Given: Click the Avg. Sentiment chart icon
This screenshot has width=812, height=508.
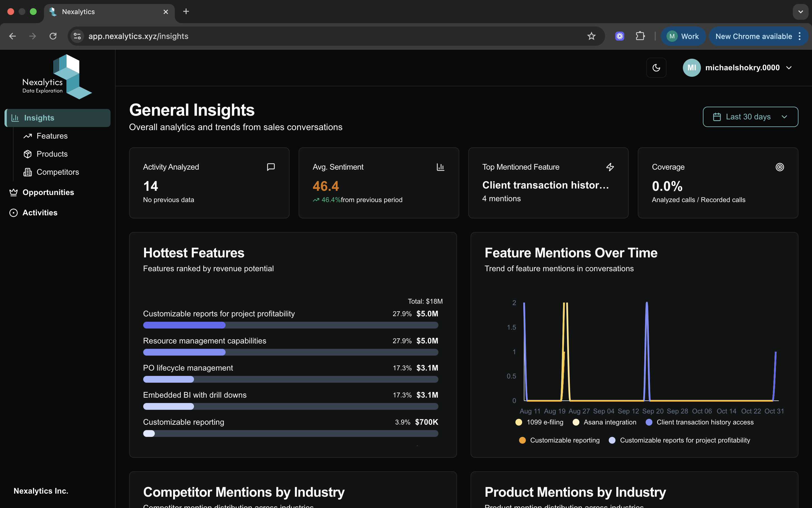Looking at the screenshot, I should pyautogui.click(x=440, y=167).
